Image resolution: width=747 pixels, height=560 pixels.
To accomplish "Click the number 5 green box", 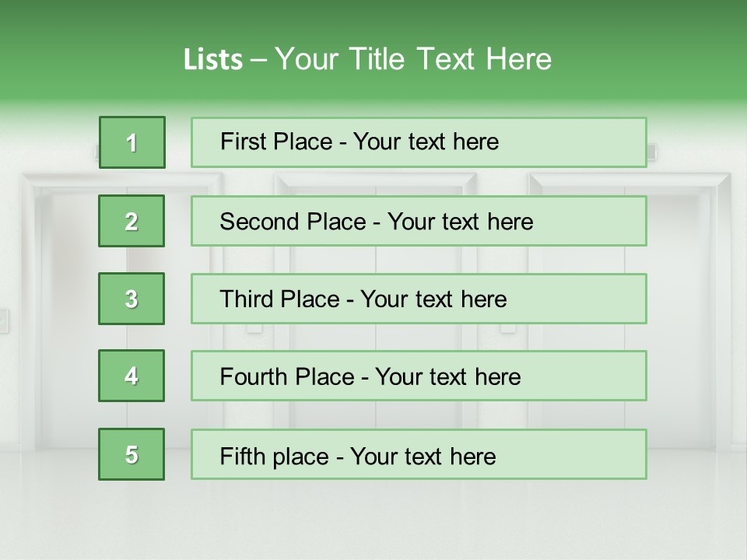I will 132,454.
